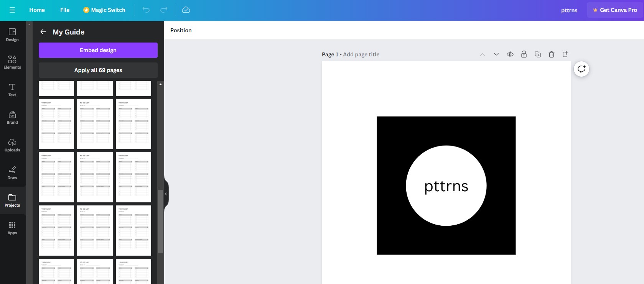Add a page title for Page 1
This screenshot has height=284, width=644.
(361, 54)
